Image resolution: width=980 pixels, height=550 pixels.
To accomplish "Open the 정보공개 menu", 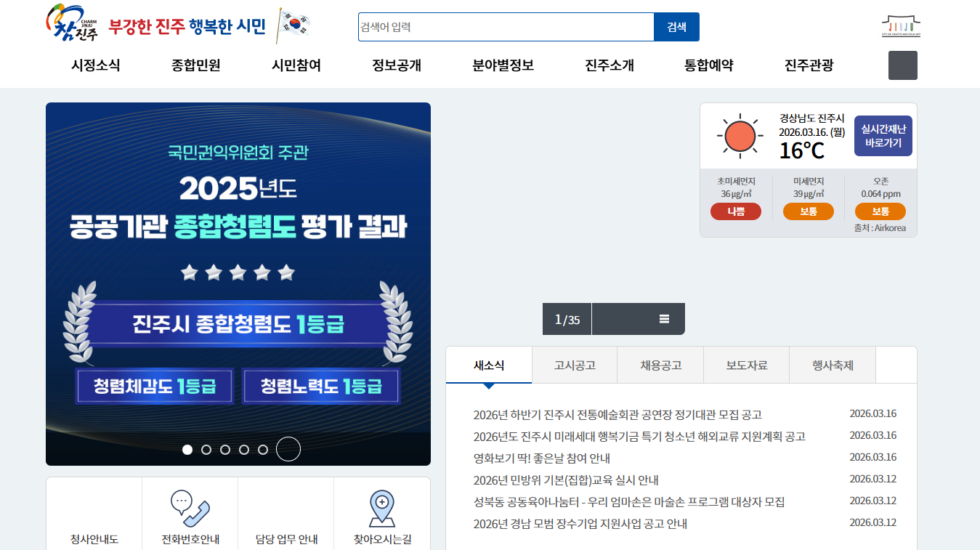I will click(397, 65).
